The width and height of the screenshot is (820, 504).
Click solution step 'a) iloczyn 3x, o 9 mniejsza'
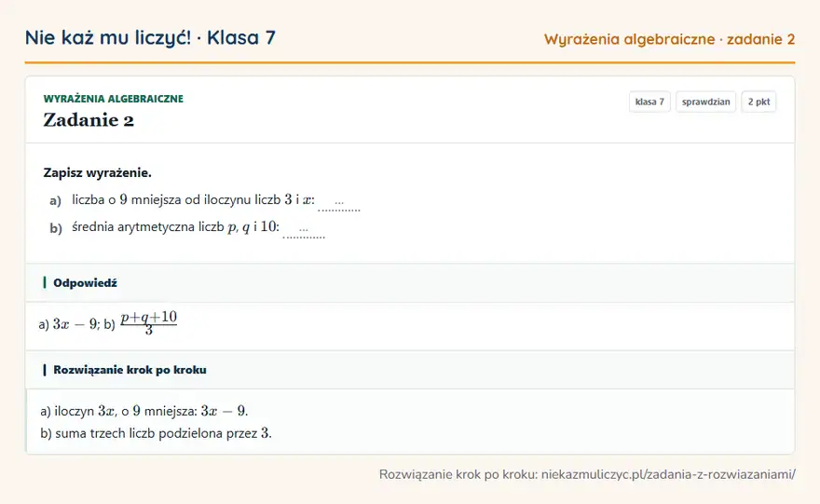(x=143, y=411)
